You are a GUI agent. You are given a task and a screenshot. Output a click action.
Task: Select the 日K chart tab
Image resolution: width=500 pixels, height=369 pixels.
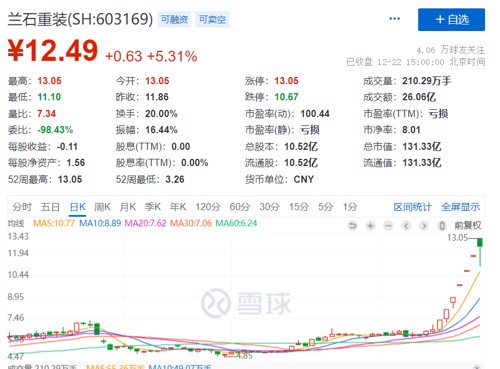[x=78, y=207]
